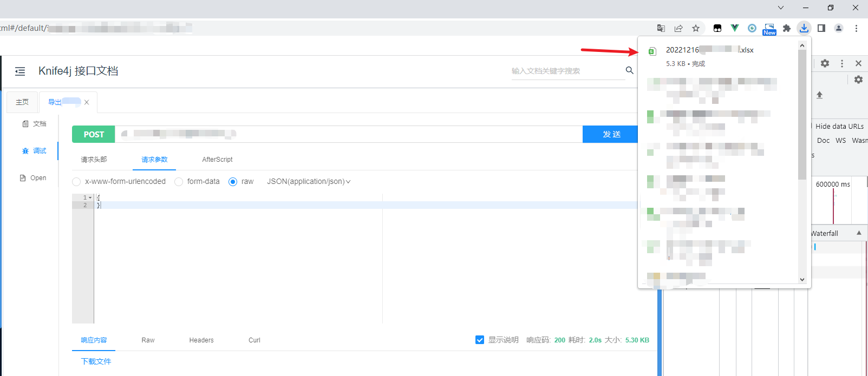Close the DevTools panel
868x376 pixels.
[x=858, y=63]
